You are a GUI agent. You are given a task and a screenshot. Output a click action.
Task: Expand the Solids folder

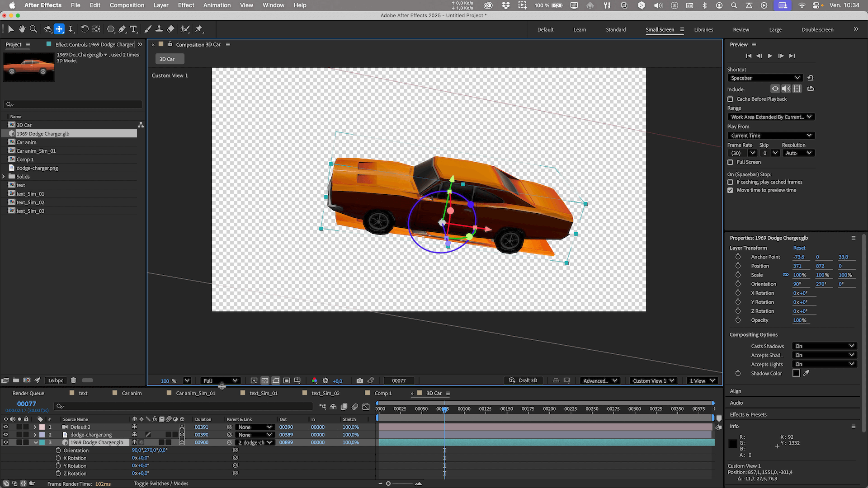pos(4,177)
